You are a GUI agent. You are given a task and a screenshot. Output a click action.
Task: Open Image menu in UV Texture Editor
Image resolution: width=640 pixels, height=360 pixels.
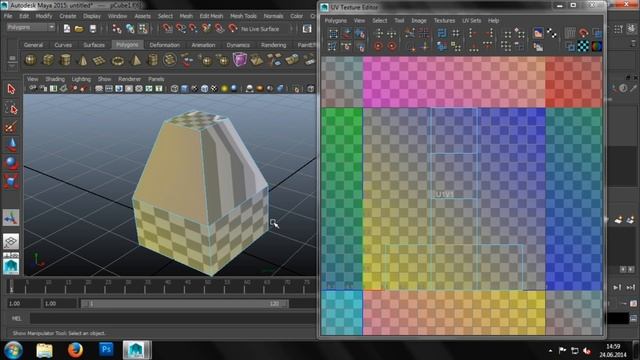tap(419, 20)
